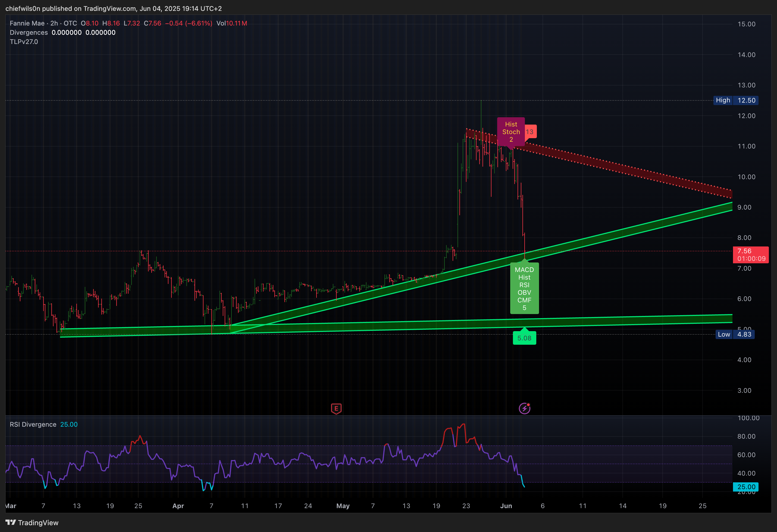Click the earnings E marker icon
This screenshot has height=532, width=777.
[x=336, y=408]
